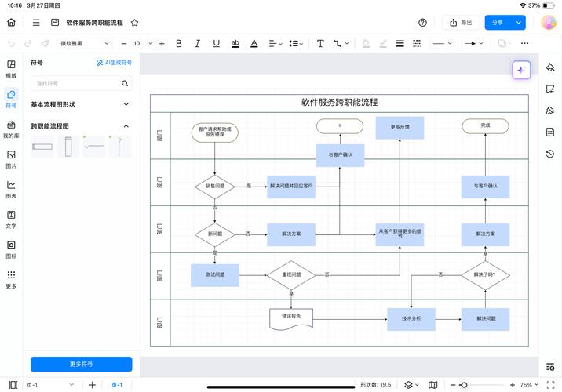Image resolution: width=562 pixels, height=392 pixels.
Task: Open the 微软雅黑 font family dropdown
Action: (88, 44)
